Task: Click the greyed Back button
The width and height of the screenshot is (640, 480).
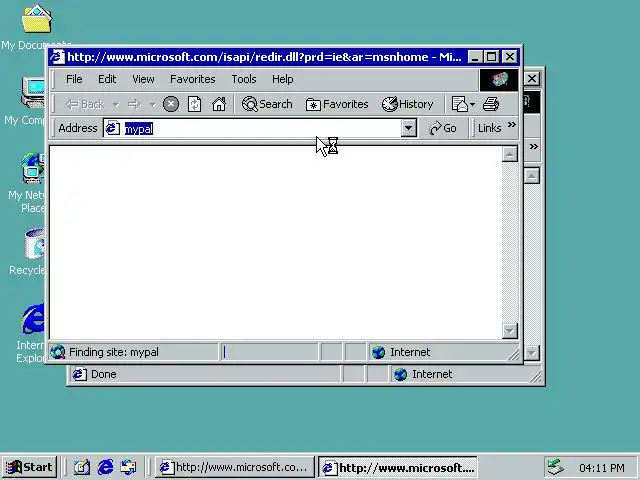Action: [85, 104]
